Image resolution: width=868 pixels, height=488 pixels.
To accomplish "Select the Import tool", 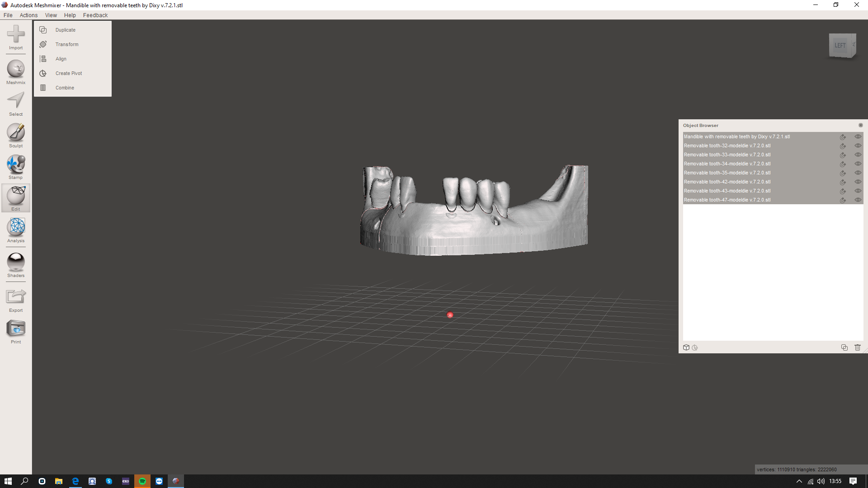I will [x=15, y=39].
